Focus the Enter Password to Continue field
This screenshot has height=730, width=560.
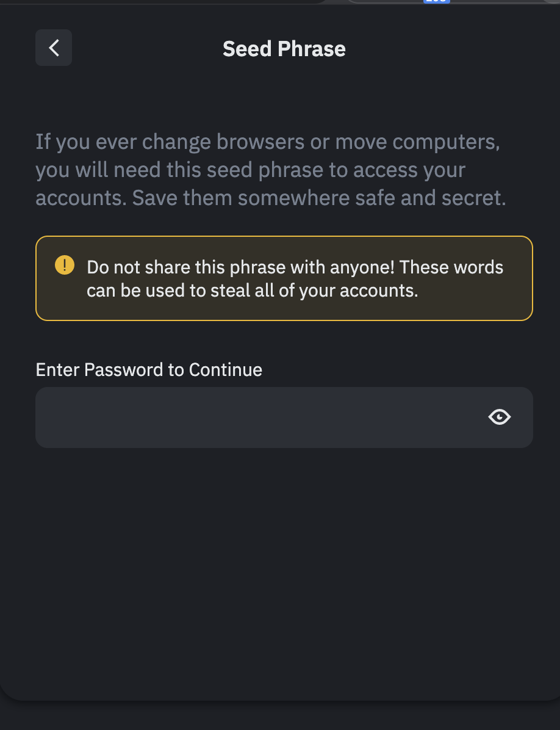click(x=284, y=417)
